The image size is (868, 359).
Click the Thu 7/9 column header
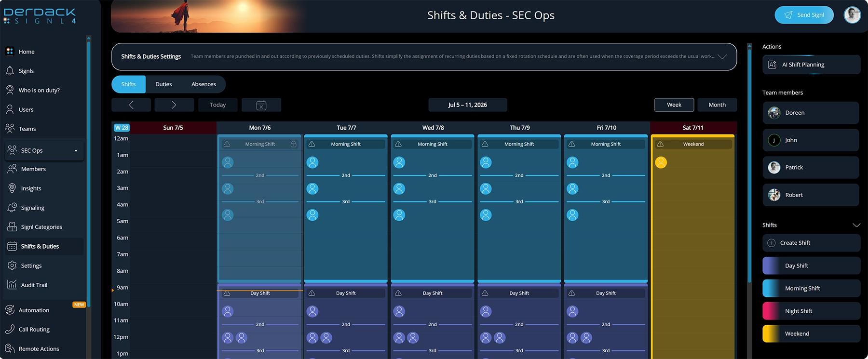tap(520, 128)
